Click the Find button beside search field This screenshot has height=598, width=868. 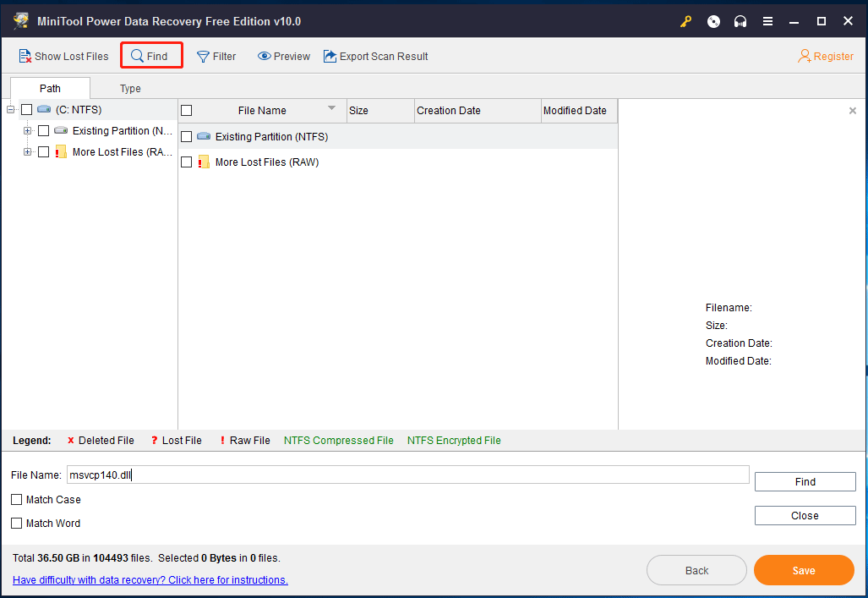click(x=805, y=481)
